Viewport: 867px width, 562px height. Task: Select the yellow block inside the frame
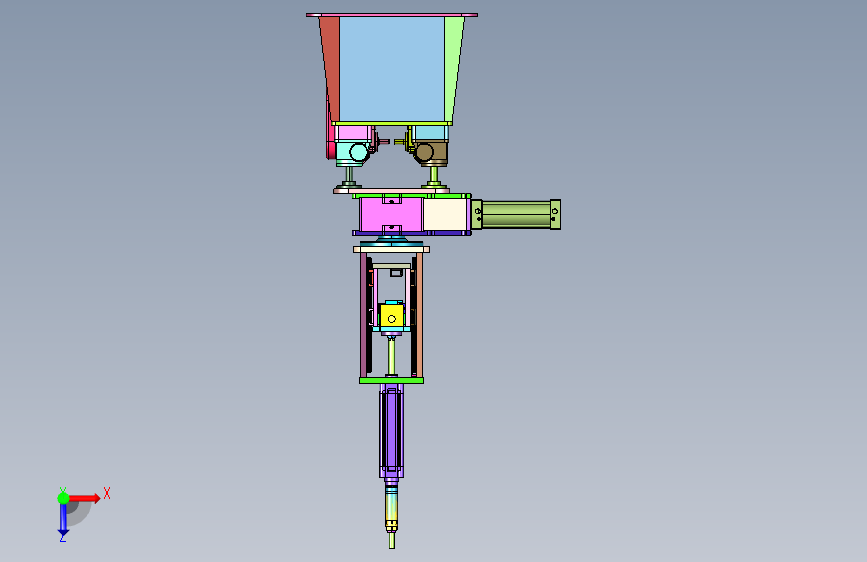point(391,316)
